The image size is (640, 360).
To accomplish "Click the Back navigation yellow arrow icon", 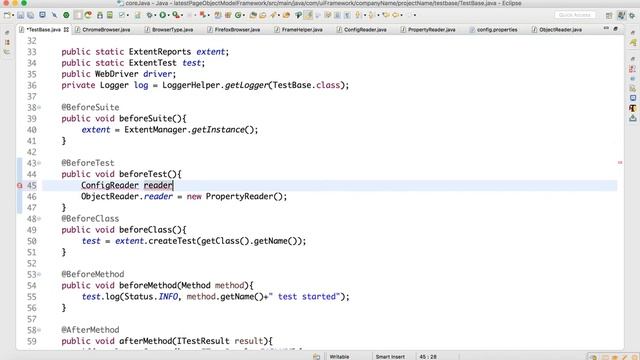I will [395, 15].
